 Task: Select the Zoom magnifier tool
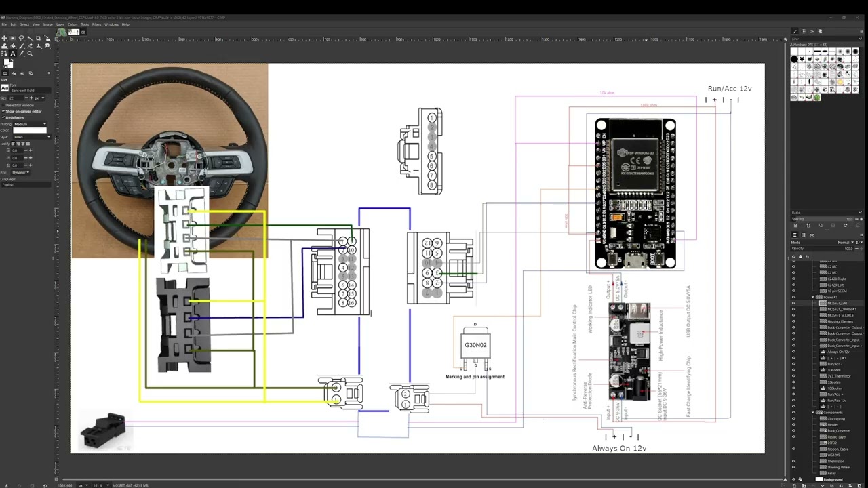[x=30, y=54]
